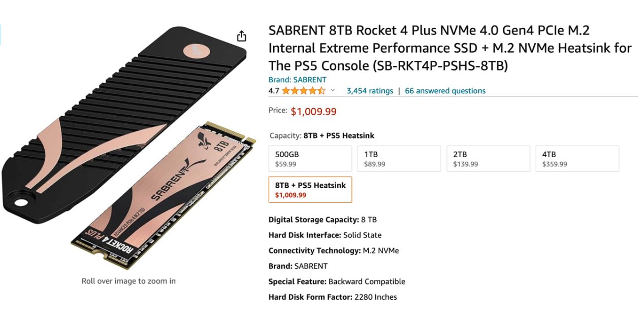Click the "Roll over image to zoom in" text
The image size is (644, 317).
click(128, 281)
